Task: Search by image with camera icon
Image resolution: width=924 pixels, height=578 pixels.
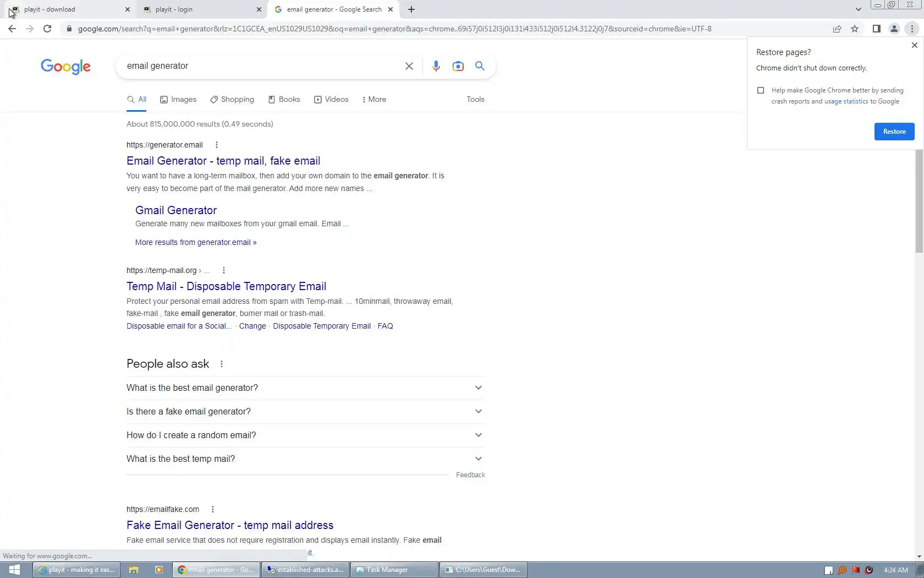Action: 458,66
